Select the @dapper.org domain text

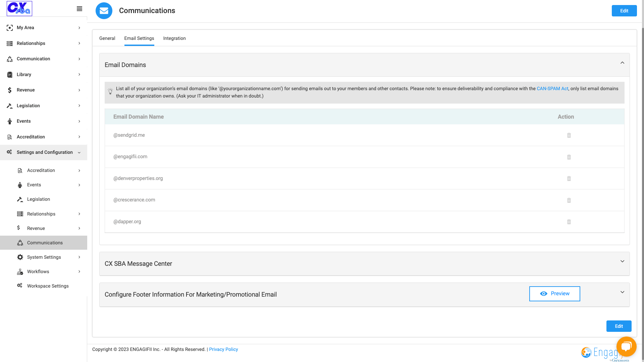[127, 222]
